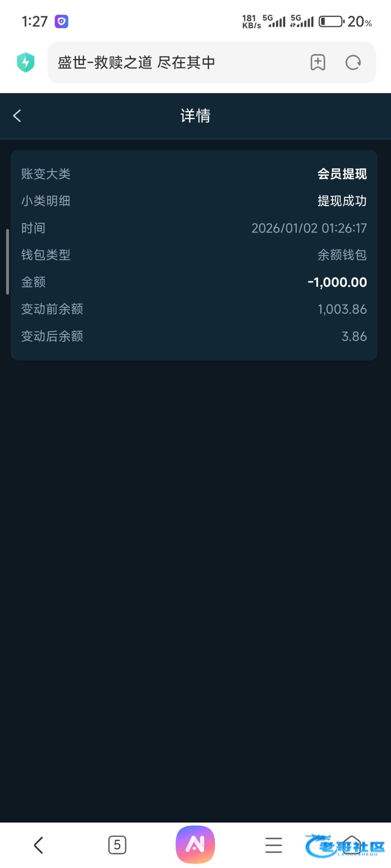Tap the green shield security icon

click(25, 63)
